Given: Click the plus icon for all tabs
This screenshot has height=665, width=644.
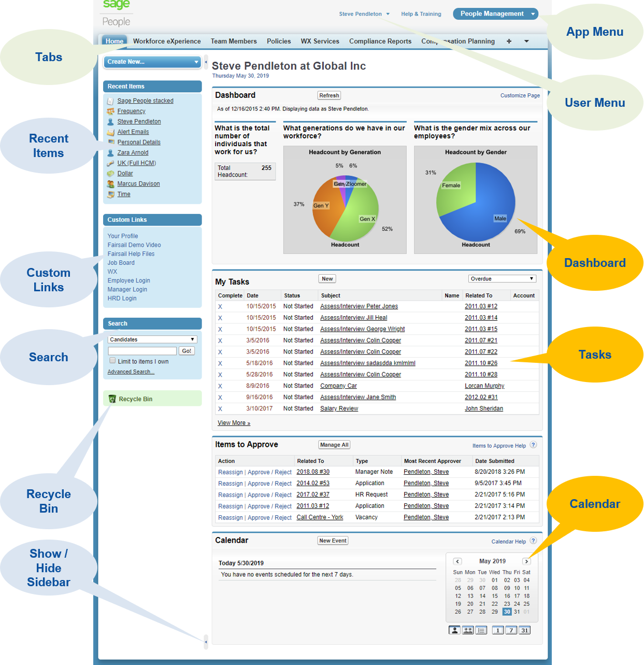Looking at the screenshot, I should (x=509, y=41).
